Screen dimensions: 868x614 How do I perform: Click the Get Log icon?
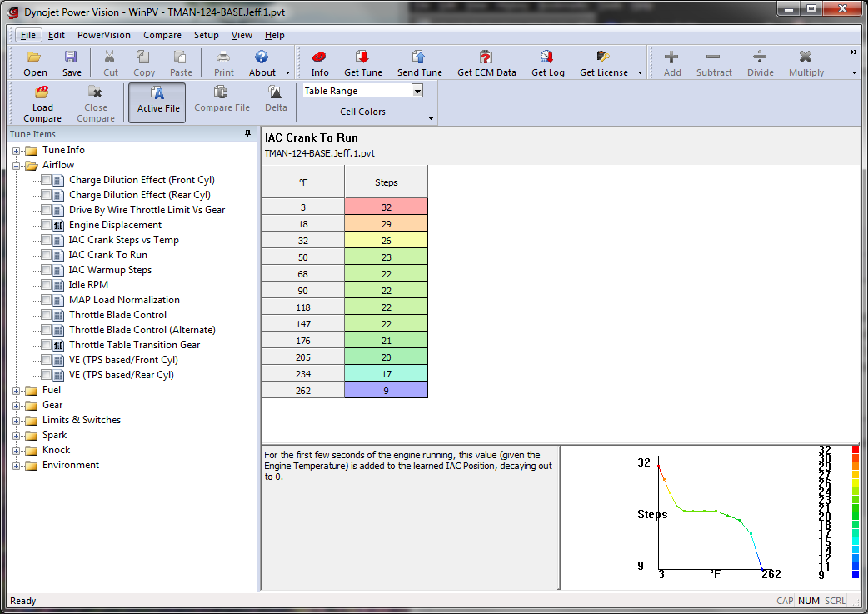coord(547,57)
